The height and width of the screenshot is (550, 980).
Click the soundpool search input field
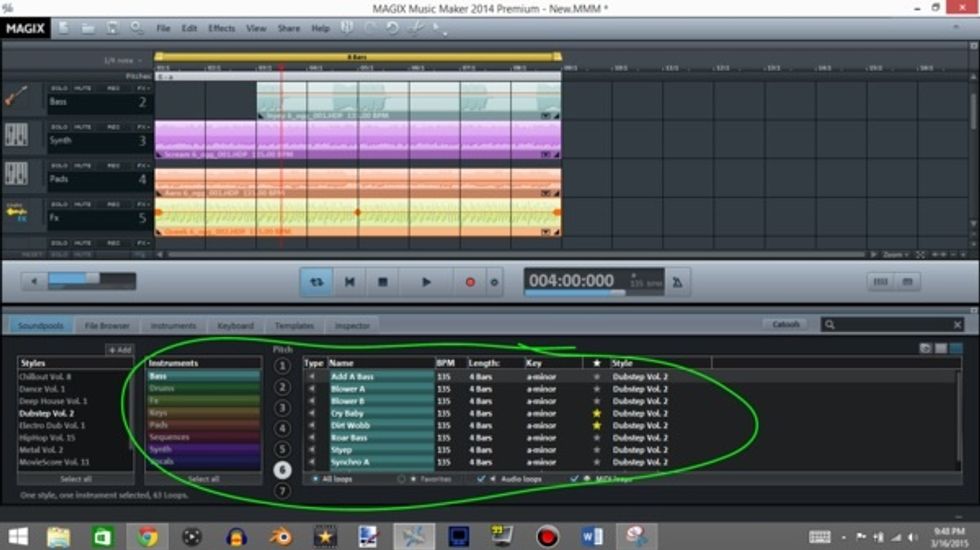[x=893, y=324]
